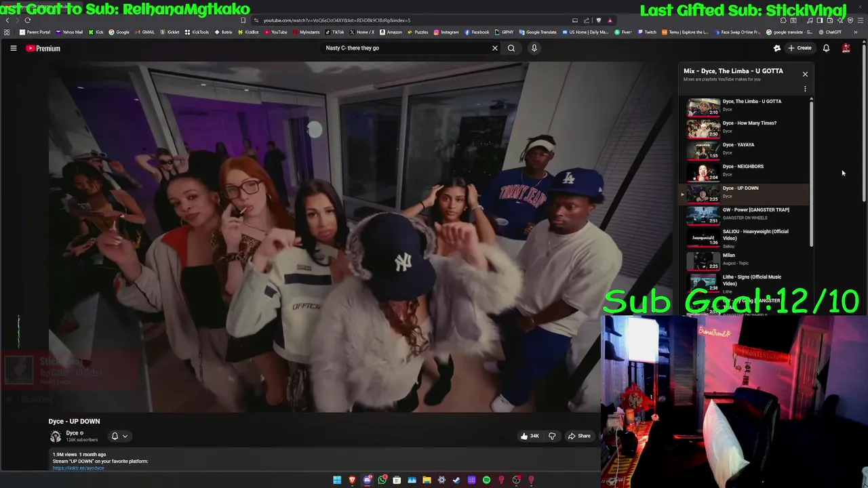Open the browser main menu

pos(861,20)
